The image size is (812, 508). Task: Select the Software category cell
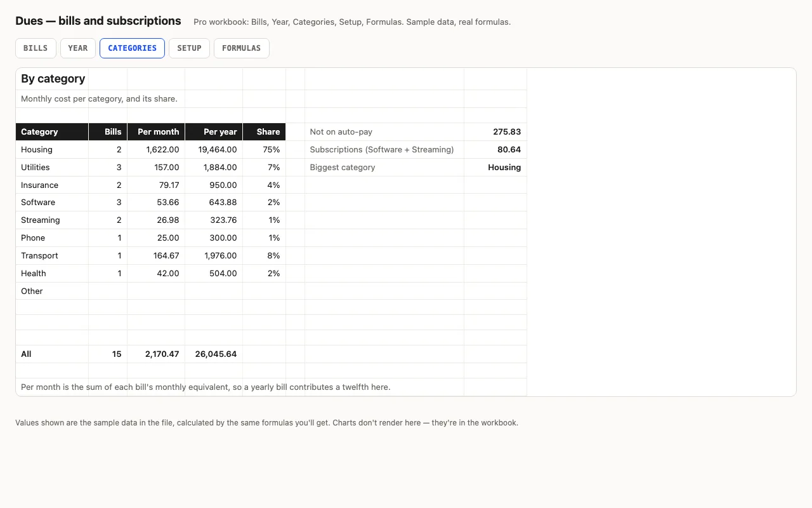(x=52, y=203)
